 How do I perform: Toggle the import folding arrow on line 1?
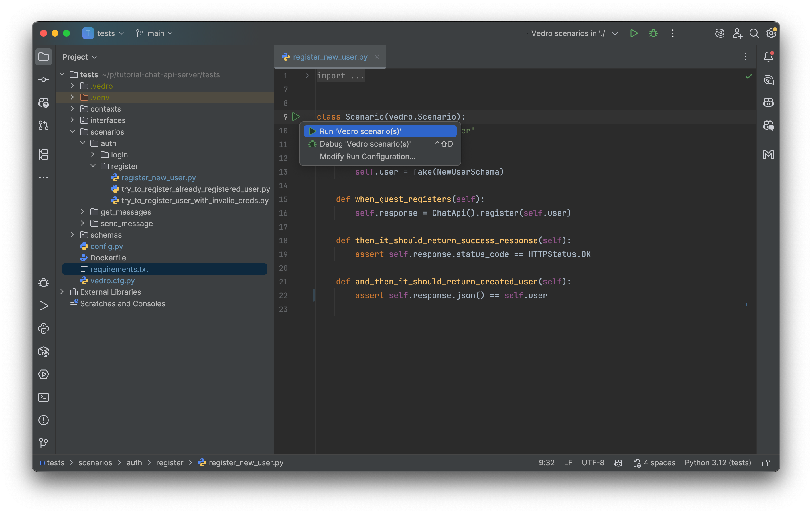pyautogui.click(x=307, y=76)
